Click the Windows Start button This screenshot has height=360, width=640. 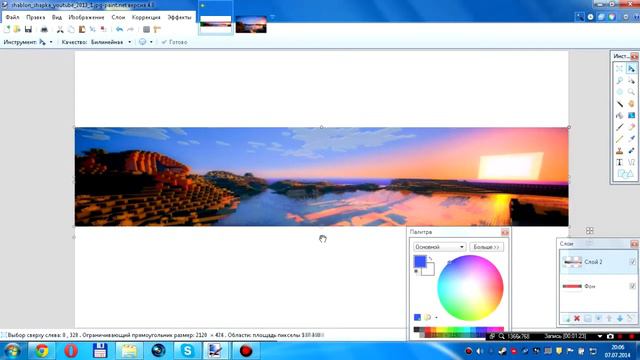click(x=12, y=351)
